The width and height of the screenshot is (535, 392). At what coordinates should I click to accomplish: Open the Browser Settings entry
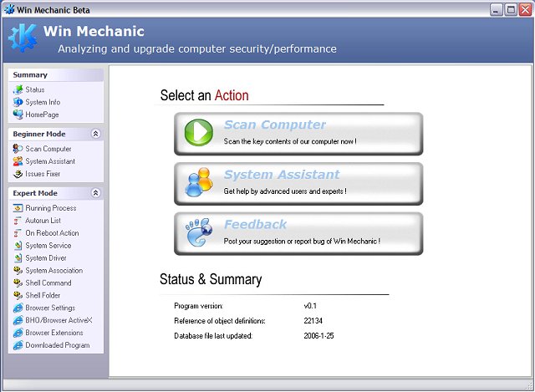click(x=50, y=308)
